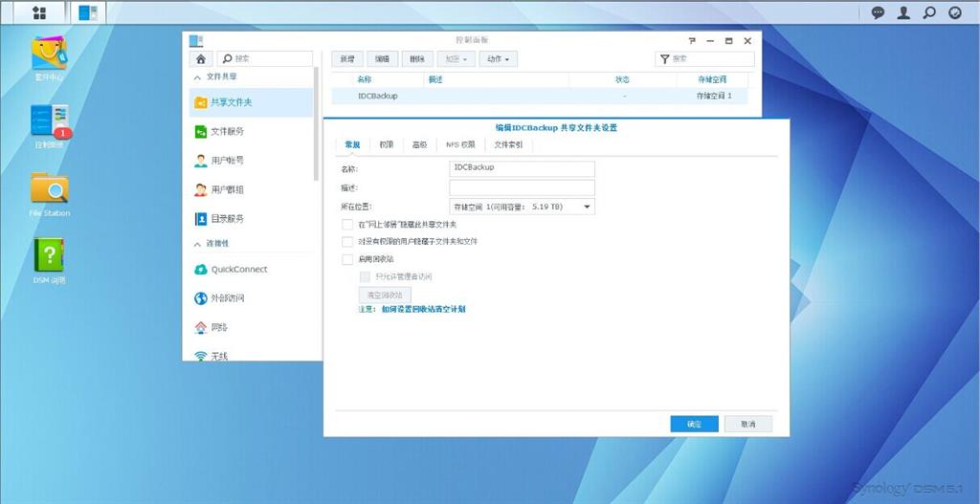Enable the hide in Network Neighborhood checkbox
980x504 pixels.
pyautogui.click(x=347, y=224)
